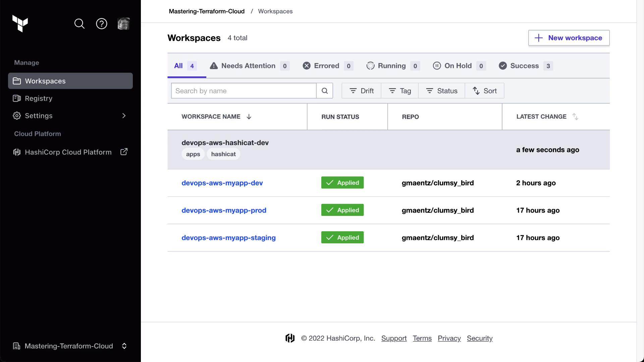Open the Mastering-Terraform-Cloud organization switcher
Viewport: 644px width, 362px height.
click(70, 346)
